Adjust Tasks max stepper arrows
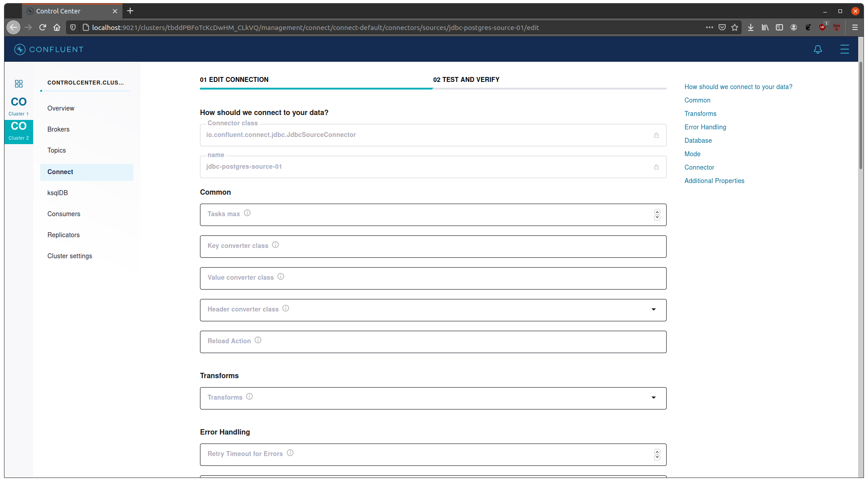Viewport: 868px width, 482px height. (657, 215)
